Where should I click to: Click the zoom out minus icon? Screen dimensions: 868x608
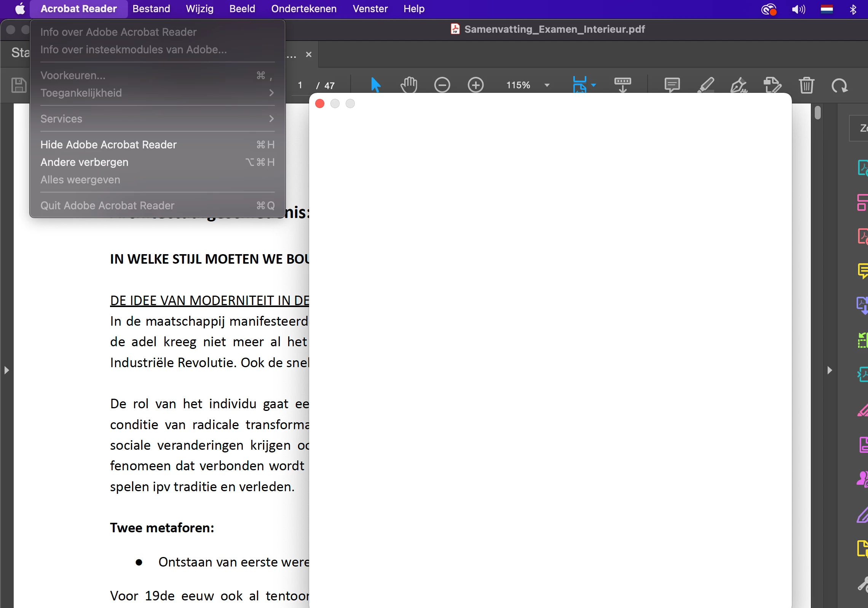(442, 85)
